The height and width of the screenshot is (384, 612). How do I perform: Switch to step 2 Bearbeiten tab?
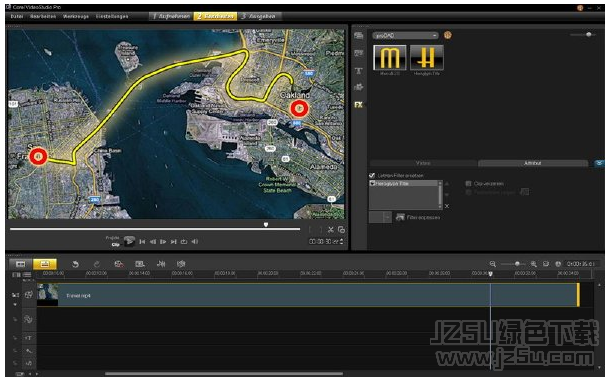coord(215,16)
